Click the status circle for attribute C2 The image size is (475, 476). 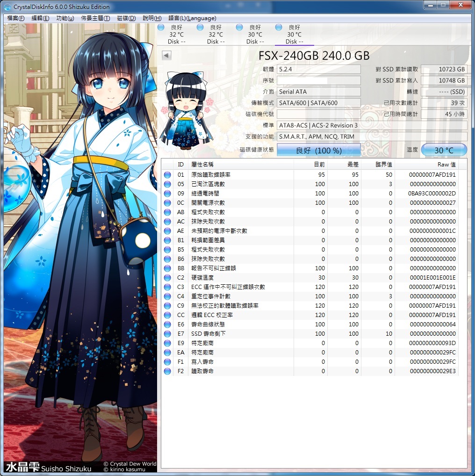point(167,278)
